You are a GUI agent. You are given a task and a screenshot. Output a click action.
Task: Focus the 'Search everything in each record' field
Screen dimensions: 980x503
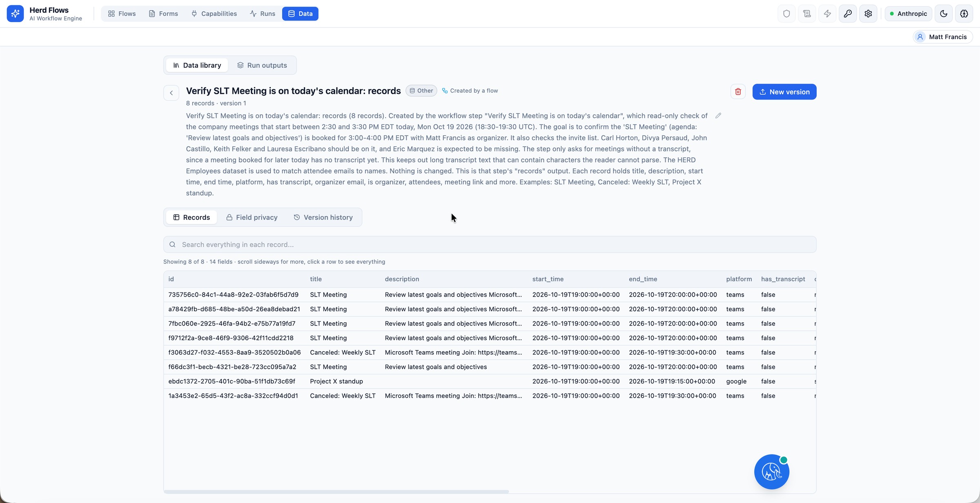490,244
